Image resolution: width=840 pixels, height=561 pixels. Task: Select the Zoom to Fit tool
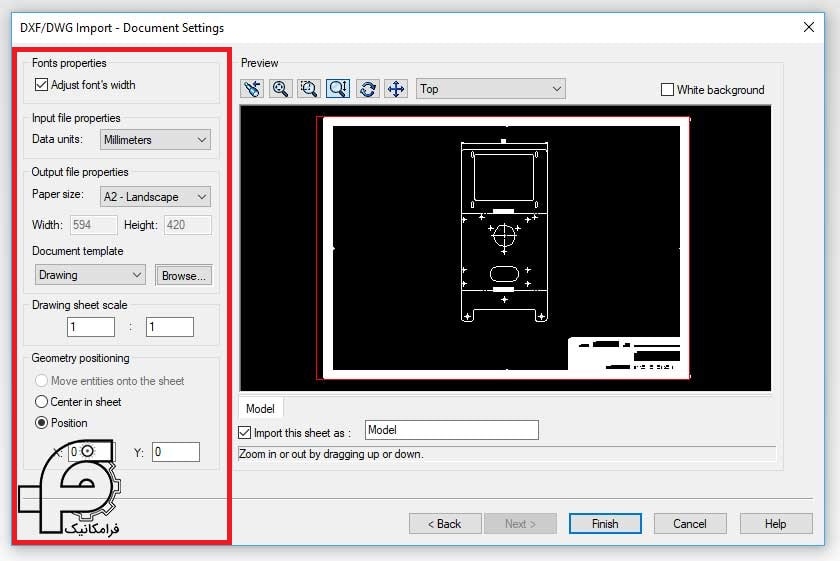[x=281, y=88]
